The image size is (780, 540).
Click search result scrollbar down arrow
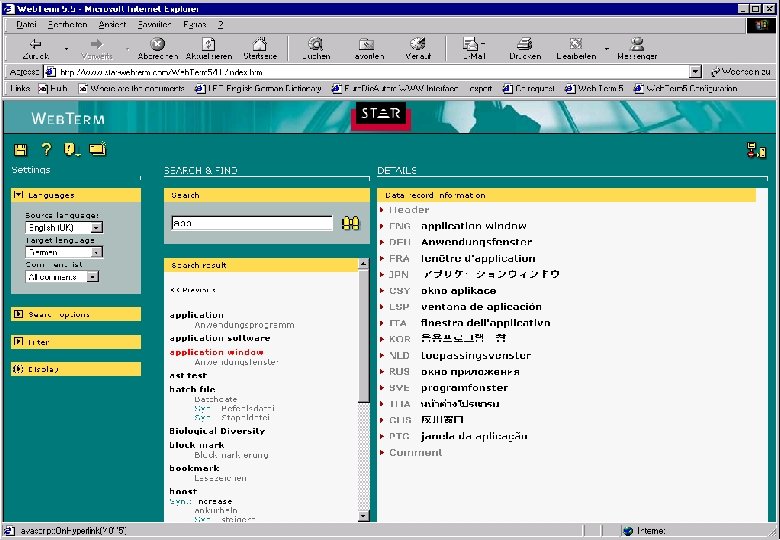point(363,516)
